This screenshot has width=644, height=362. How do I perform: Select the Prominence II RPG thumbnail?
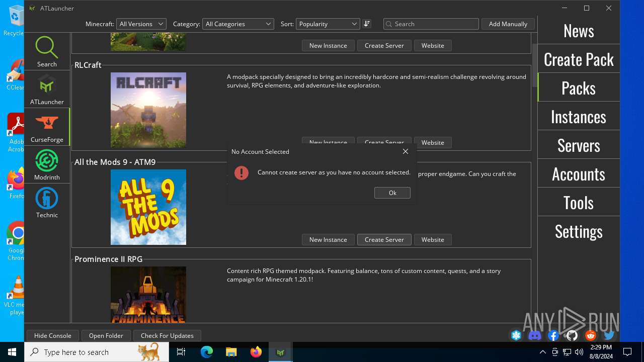148,295
